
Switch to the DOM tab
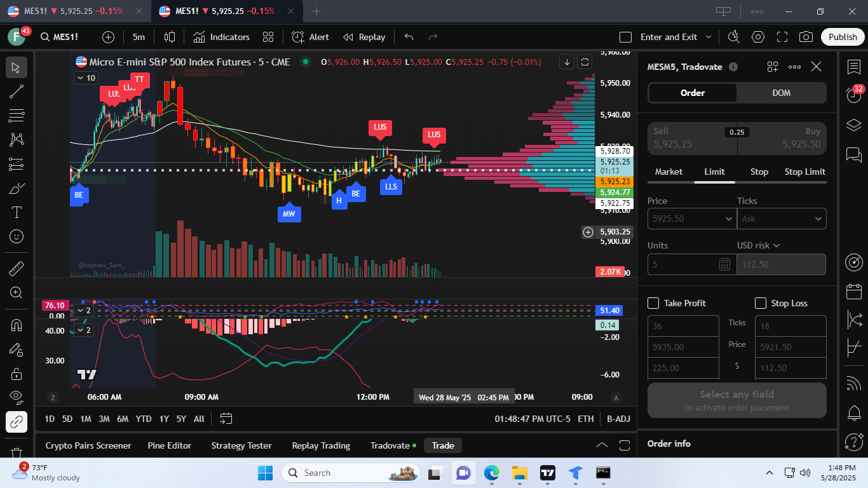point(781,93)
